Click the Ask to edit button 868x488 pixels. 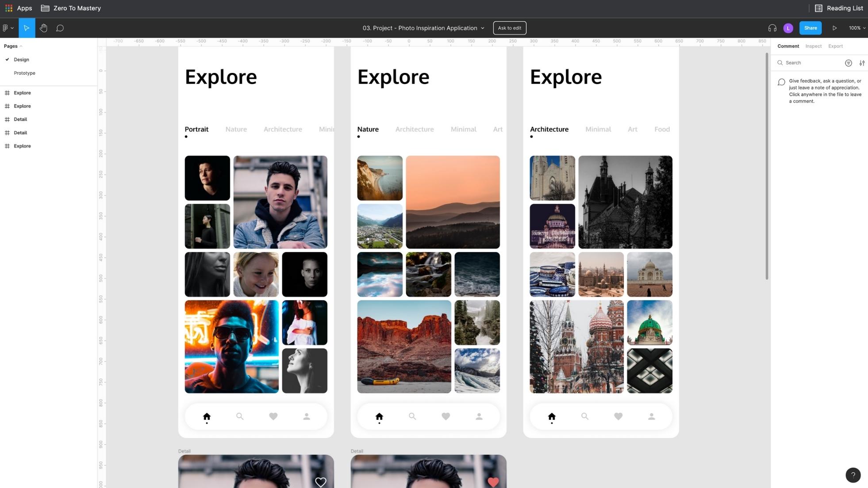(x=509, y=28)
